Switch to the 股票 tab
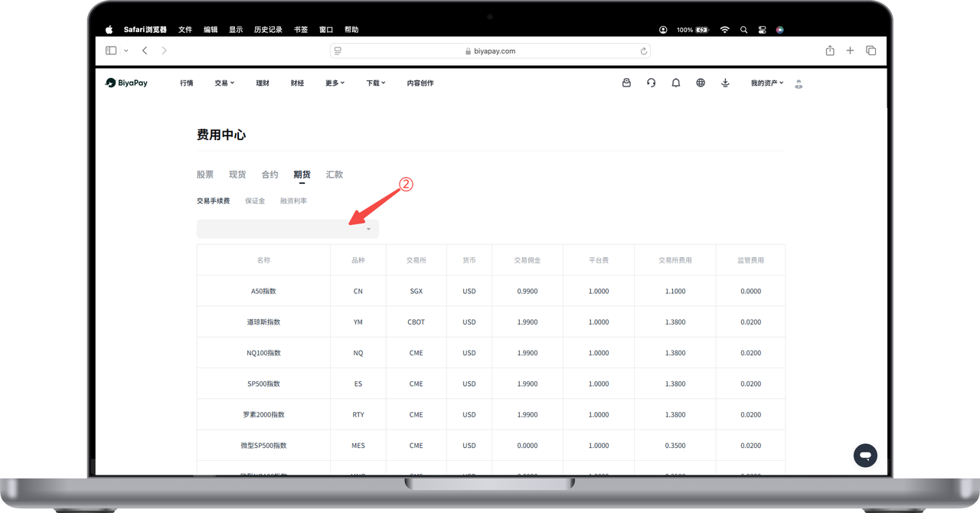980x513 pixels. (205, 175)
